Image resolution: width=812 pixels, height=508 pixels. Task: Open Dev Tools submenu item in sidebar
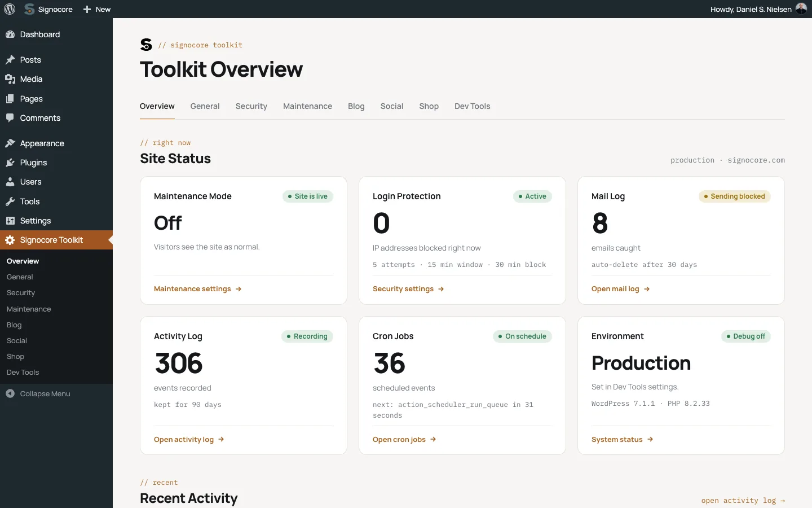tap(23, 373)
